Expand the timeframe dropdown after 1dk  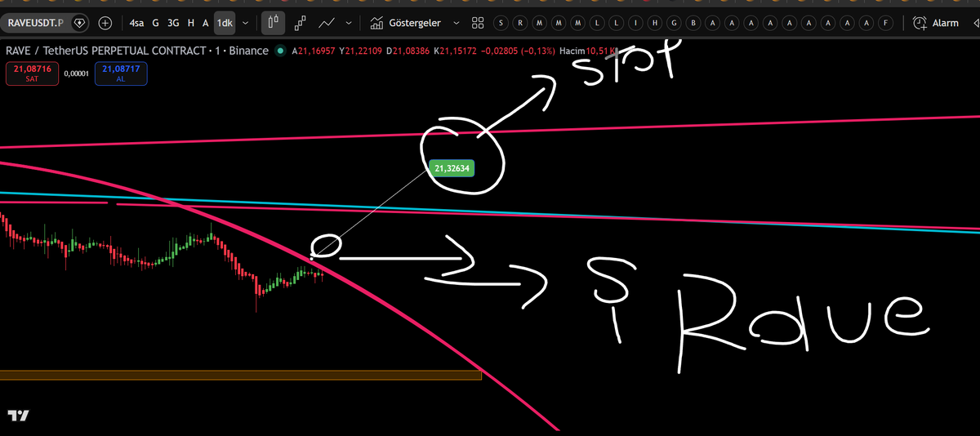click(x=246, y=23)
